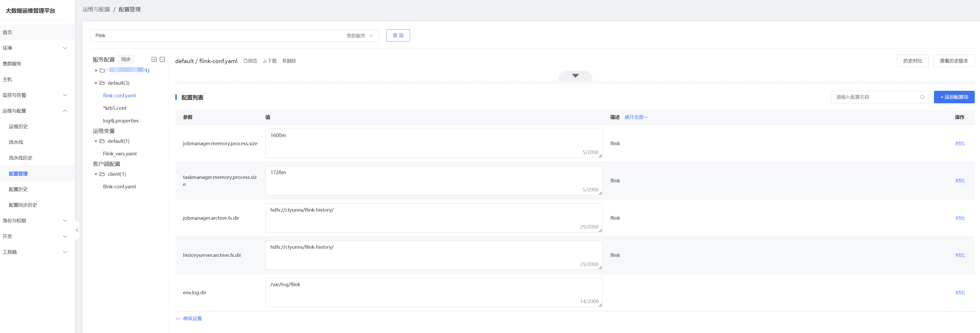Click the 历史对比 button

coord(912,61)
